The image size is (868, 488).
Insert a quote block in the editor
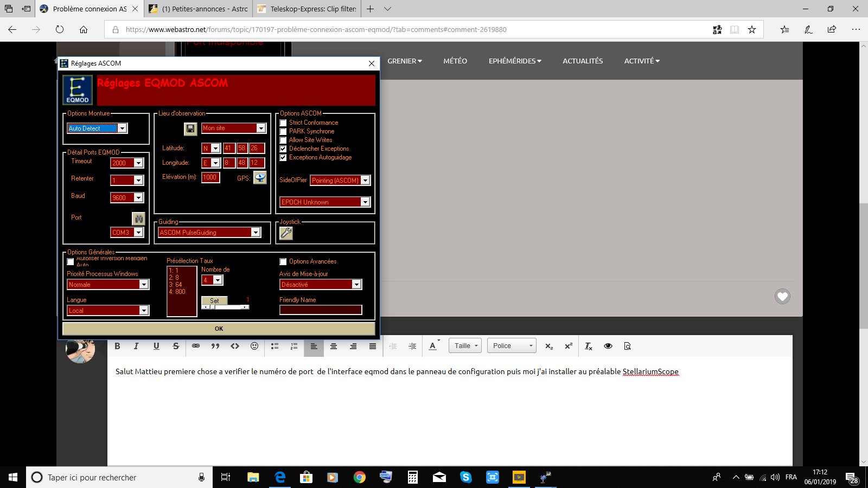(x=215, y=346)
